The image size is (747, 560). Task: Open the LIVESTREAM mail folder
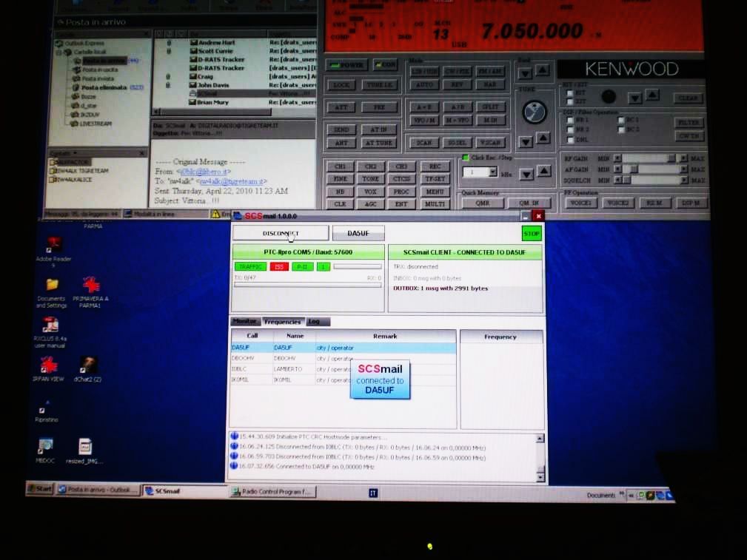coord(96,124)
